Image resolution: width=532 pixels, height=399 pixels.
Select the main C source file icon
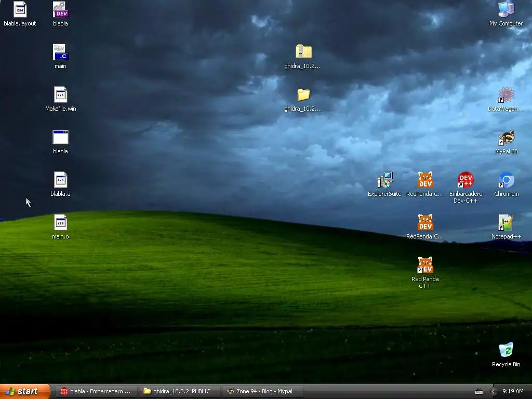pyautogui.click(x=60, y=52)
